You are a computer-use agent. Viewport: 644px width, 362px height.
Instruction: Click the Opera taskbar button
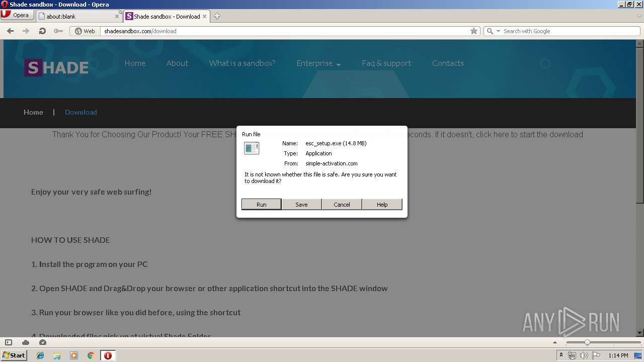coord(108,355)
